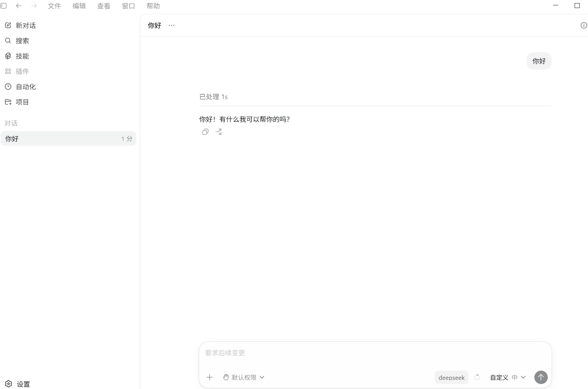Expand the 默认权限 permissions dropdown
Image resolution: width=588 pixels, height=389 pixels.
(244, 377)
